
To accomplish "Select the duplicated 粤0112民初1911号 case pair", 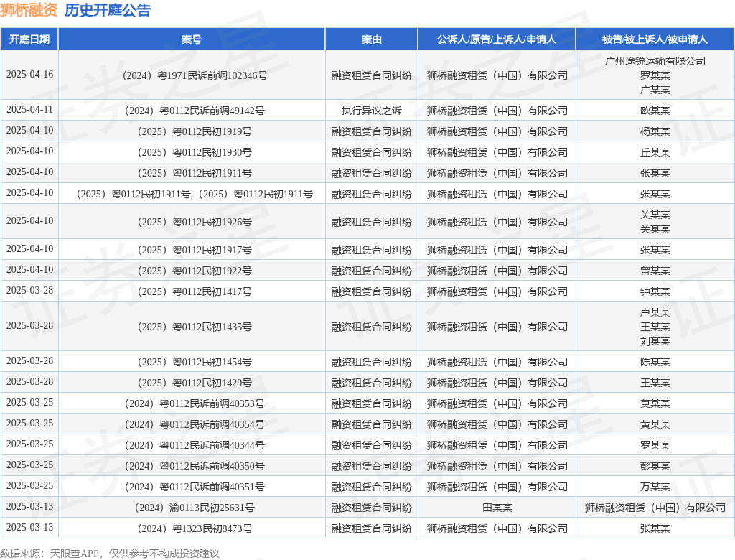I will pos(195,194).
